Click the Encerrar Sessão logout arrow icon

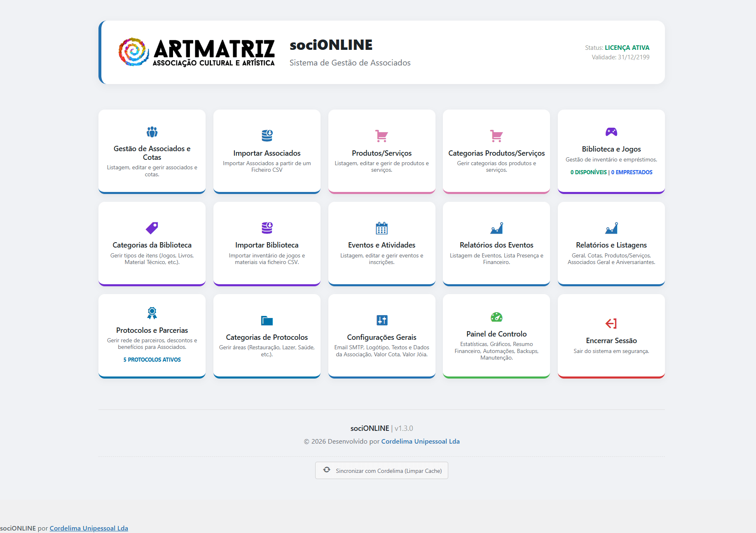(611, 323)
